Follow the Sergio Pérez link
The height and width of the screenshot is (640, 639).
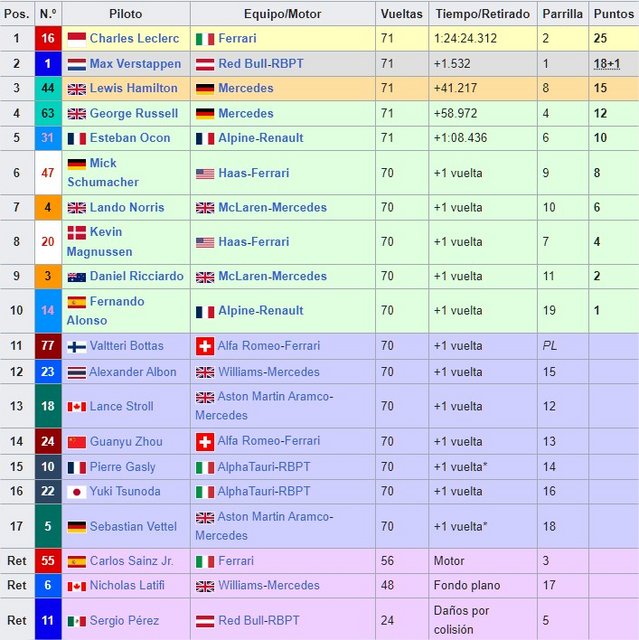[124, 620]
